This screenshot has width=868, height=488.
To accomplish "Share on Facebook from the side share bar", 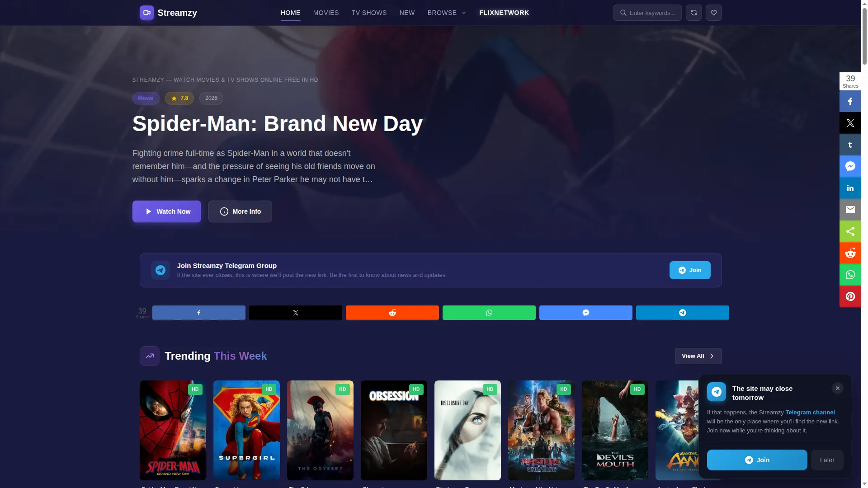I will pyautogui.click(x=850, y=101).
